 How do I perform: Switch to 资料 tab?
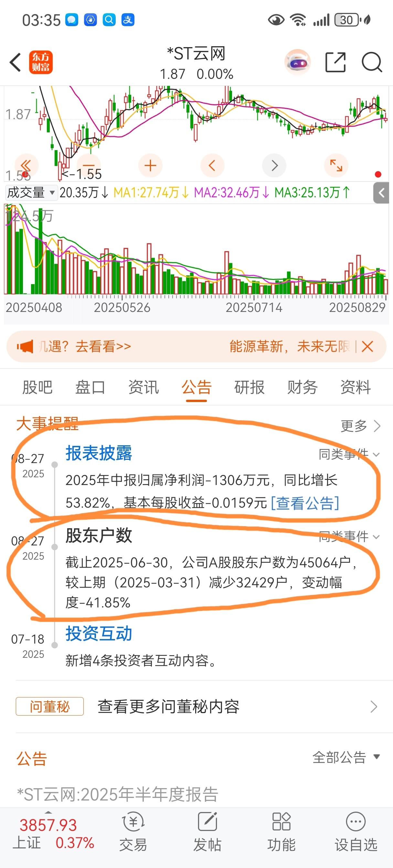pyautogui.click(x=355, y=387)
